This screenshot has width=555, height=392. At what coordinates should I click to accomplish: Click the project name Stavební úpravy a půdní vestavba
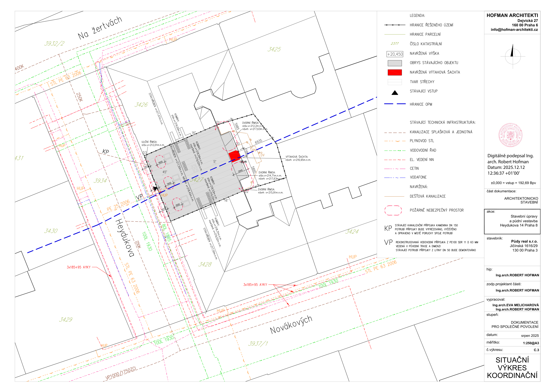coord(523,219)
